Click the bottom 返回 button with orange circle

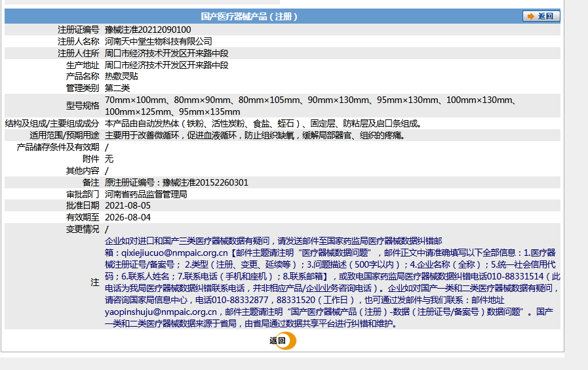282,340
